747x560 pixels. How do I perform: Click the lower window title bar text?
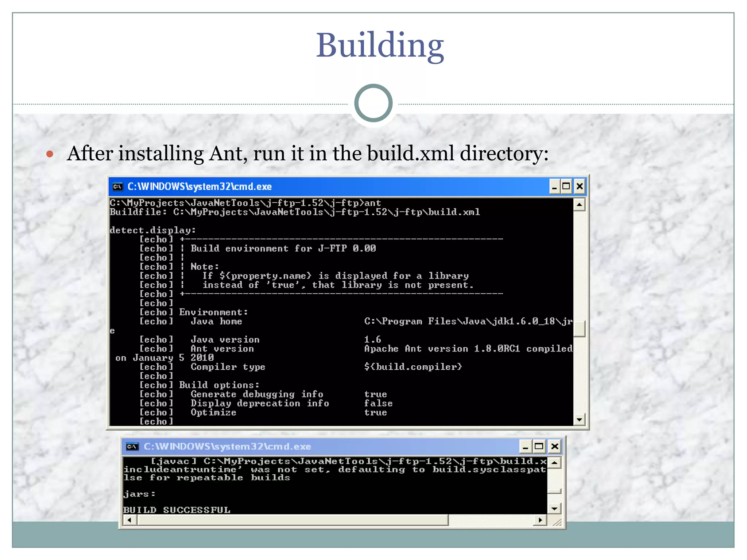pos(227,447)
